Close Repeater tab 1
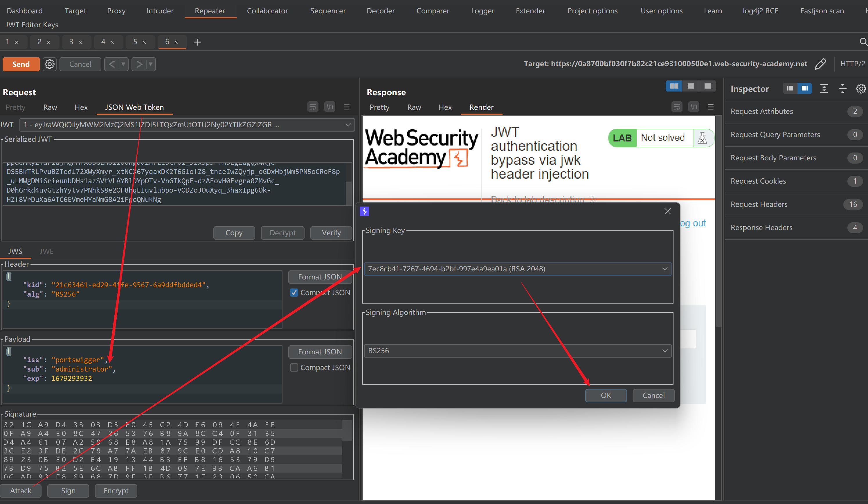Screen dimensions: 868x504 (x=17, y=42)
